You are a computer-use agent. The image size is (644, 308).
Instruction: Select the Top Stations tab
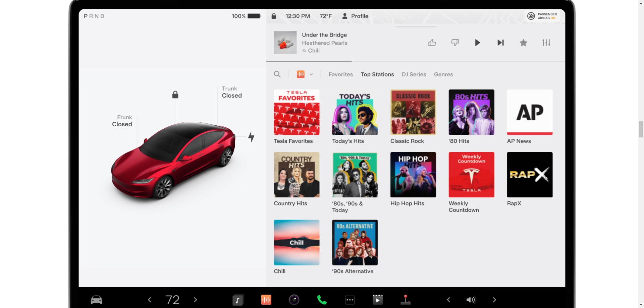[377, 74]
